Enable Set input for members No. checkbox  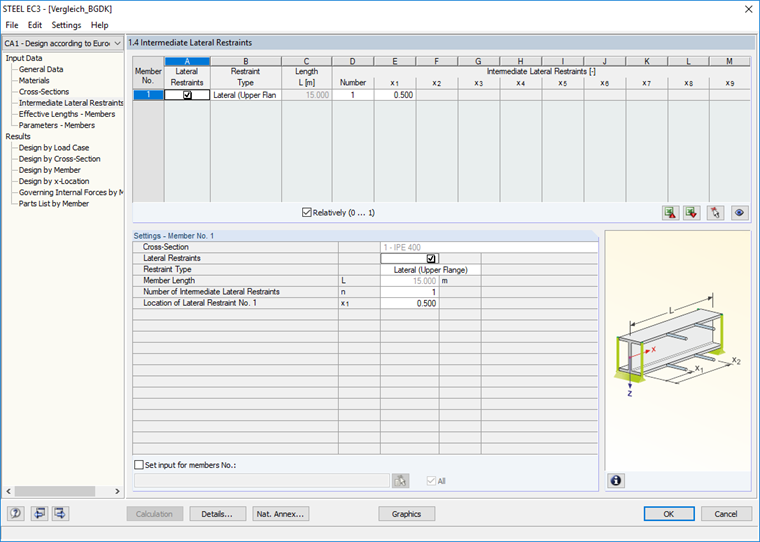[x=139, y=465]
